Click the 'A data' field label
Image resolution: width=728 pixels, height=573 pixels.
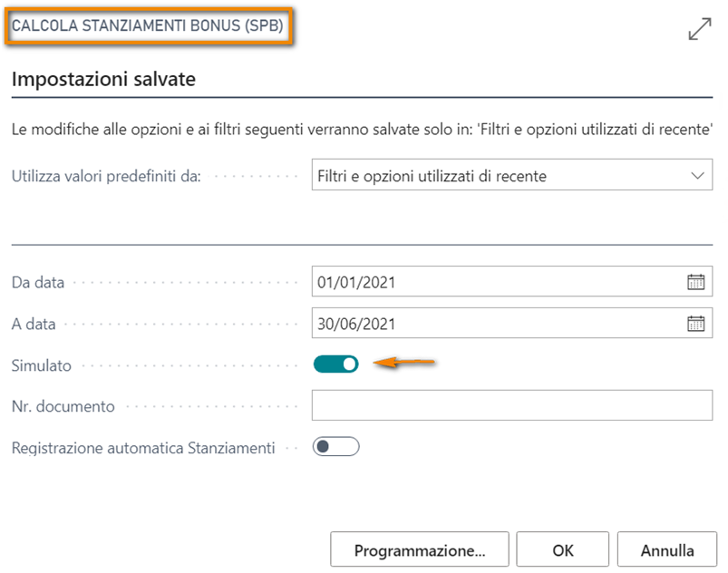pos(33,324)
